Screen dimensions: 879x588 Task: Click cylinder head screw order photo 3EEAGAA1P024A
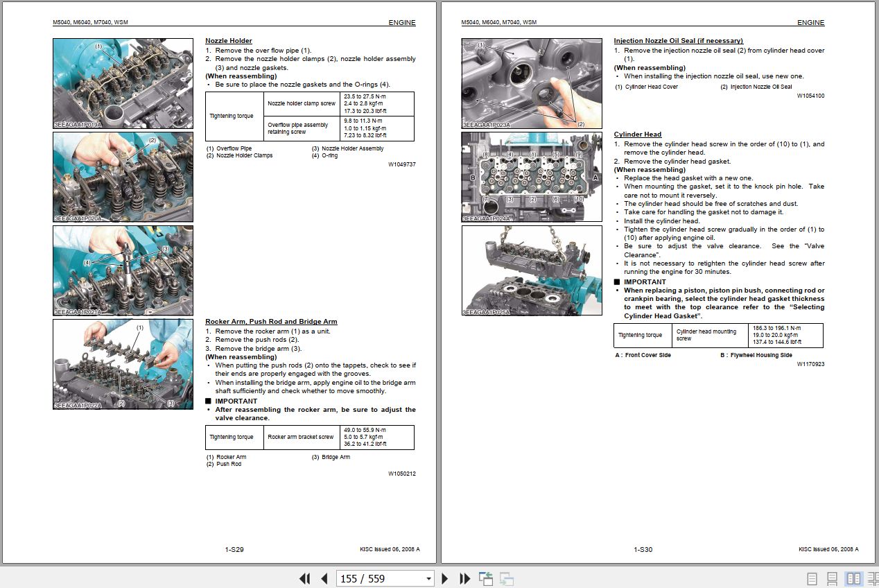532,178
